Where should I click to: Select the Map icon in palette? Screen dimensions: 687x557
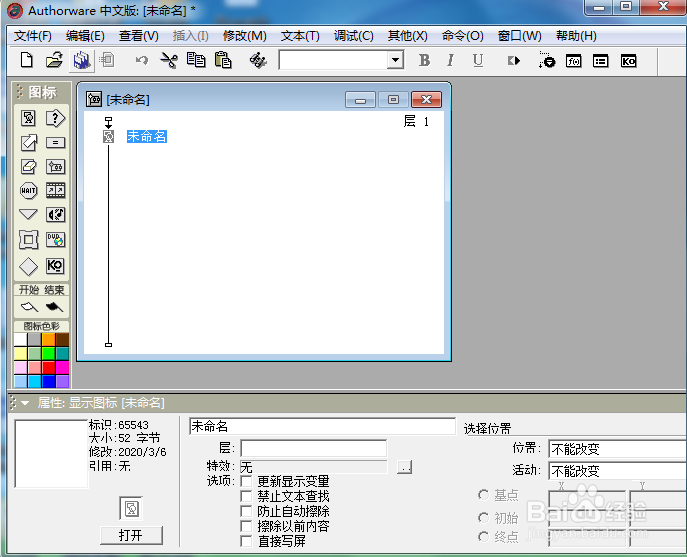pyautogui.click(x=55, y=167)
